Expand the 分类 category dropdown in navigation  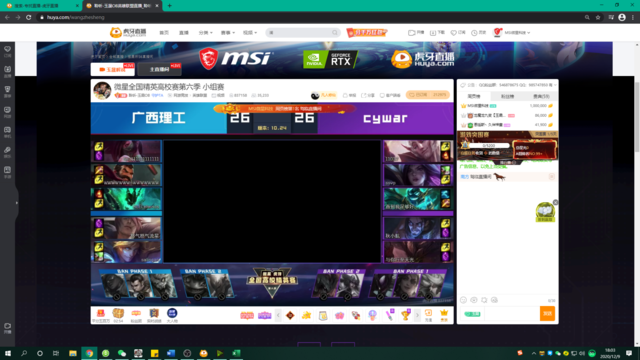[205, 33]
